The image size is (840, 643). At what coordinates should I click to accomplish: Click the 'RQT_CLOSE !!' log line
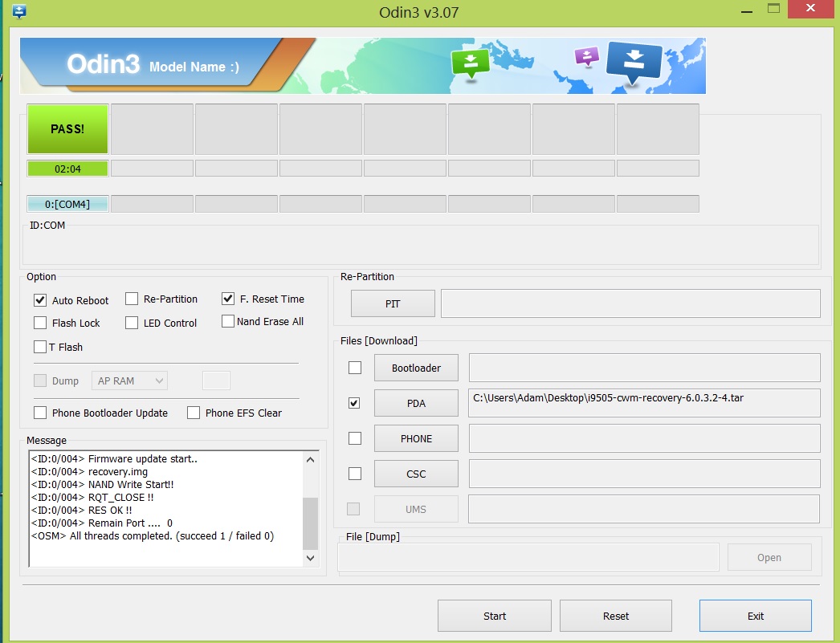(92, 498)
